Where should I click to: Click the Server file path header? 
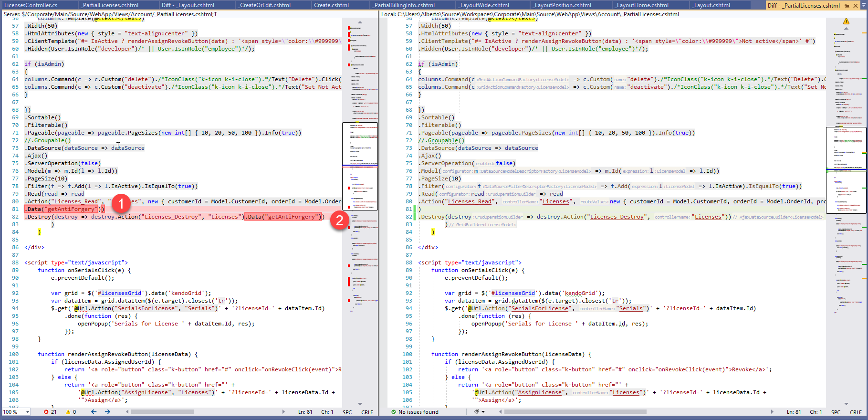click(111, 14)
